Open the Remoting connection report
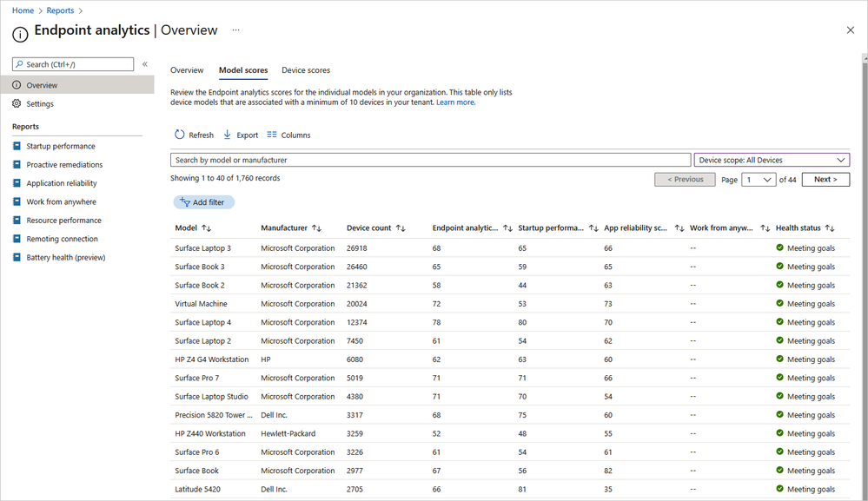The width and height of the screenshot is (868, 501). pyautogui.click(x=62, y=238)
